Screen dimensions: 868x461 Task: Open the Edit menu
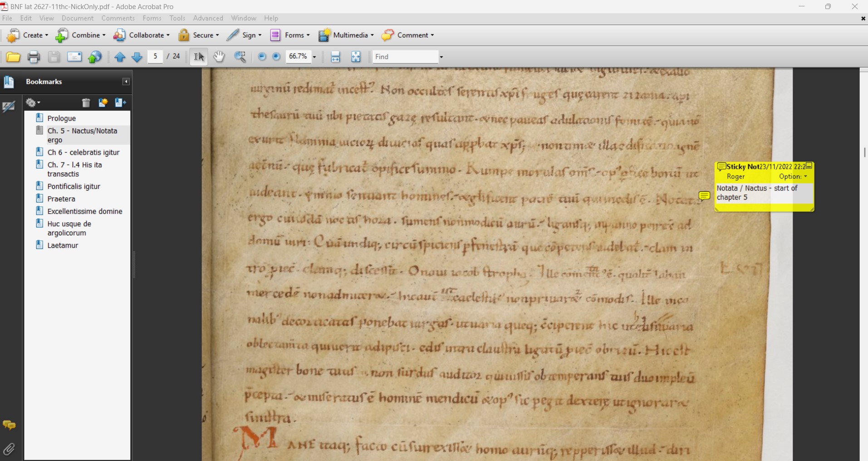click(26, 18)
